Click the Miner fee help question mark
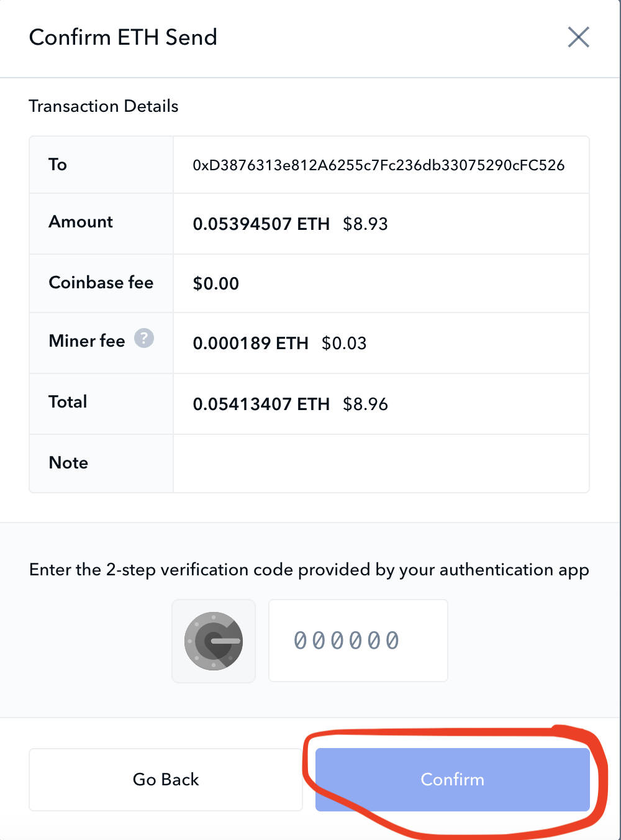This screenshot has width=621, height=840. pos(144,339)
